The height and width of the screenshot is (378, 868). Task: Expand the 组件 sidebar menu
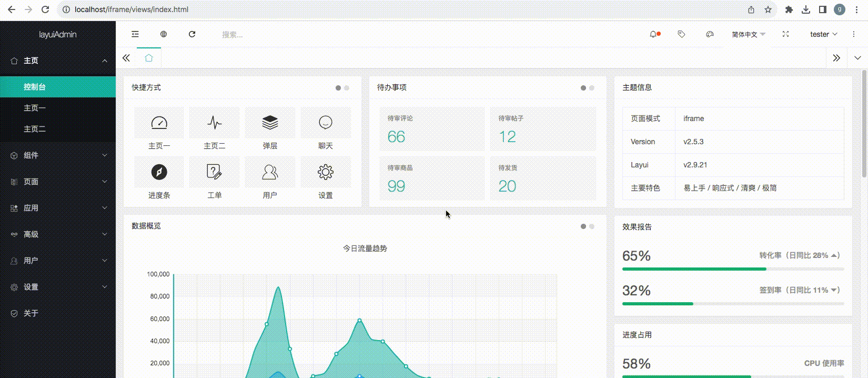pyautogui.click(x=58, y=155)
